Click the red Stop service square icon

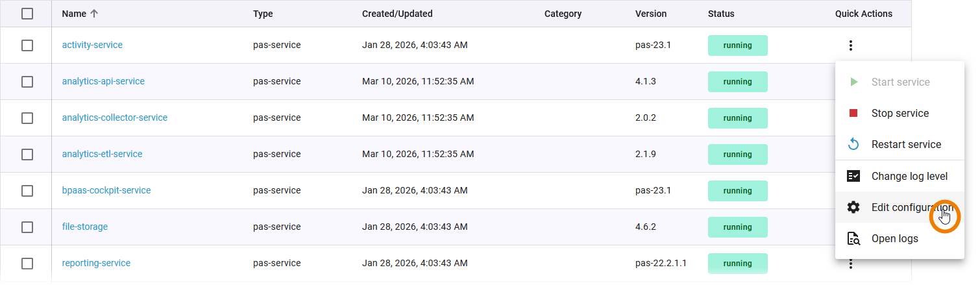click(853, 114)
